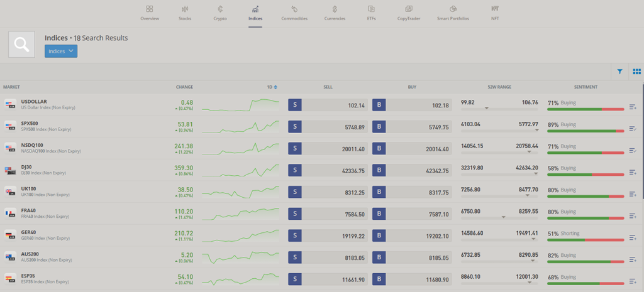Open the filter funnel icon
This screenshot has height=292, width=644.
(x=619, y=72)
